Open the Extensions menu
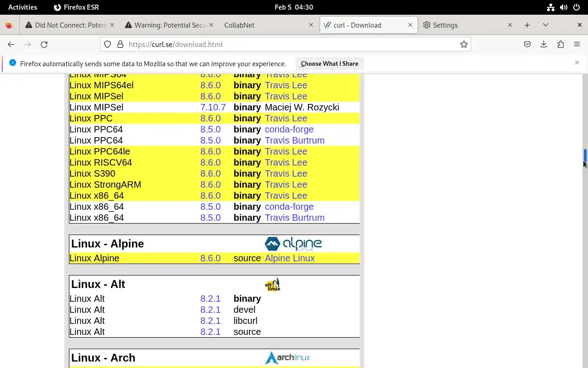588x368 pixels. click(x=560, y=44)
